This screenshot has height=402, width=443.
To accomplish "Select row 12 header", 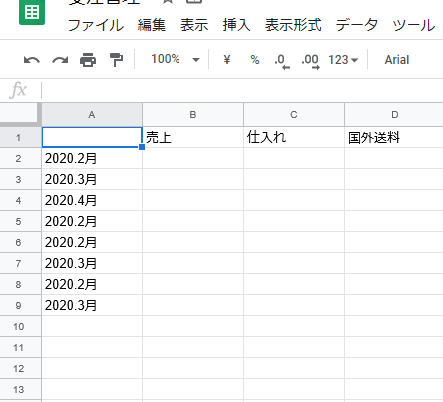I will coord(20,368).
